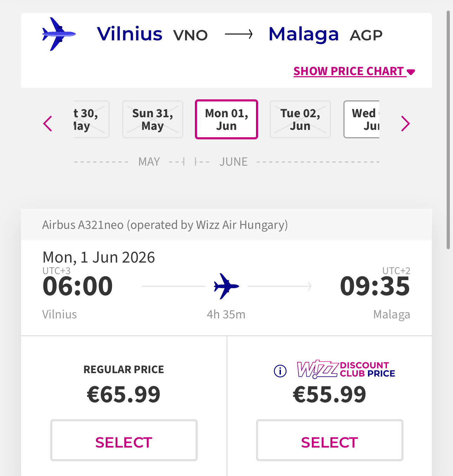Select the Tue 02, Jun date tab
Image resolution: width=453 pixels, height=476 pixels.
pyautogui.click(x=300, y=119)
